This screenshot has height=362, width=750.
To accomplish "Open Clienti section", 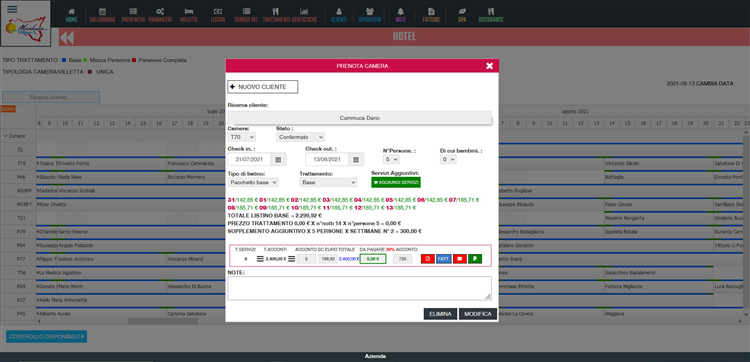I will pyautogui.click(x=339, y=15).
